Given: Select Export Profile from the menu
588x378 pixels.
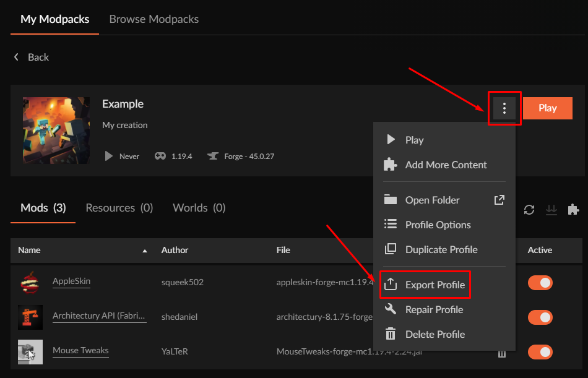Looking at the screenshot, I should [435, 285].
